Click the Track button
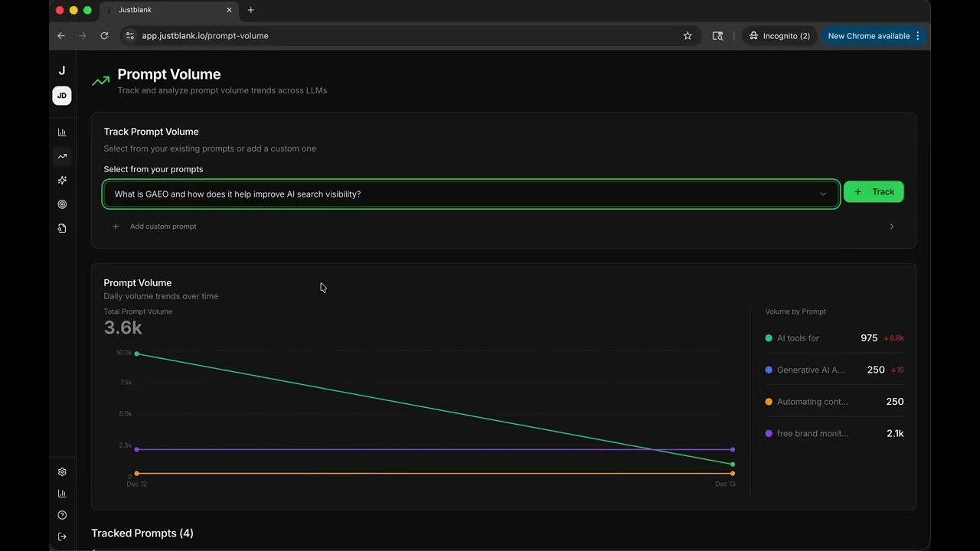The image size is (980, 551). point(874,192)
